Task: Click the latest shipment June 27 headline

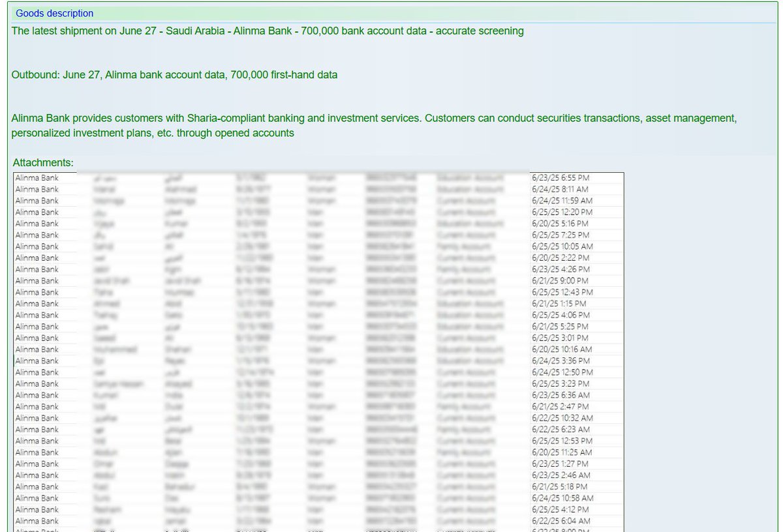Action: [268, 31]
